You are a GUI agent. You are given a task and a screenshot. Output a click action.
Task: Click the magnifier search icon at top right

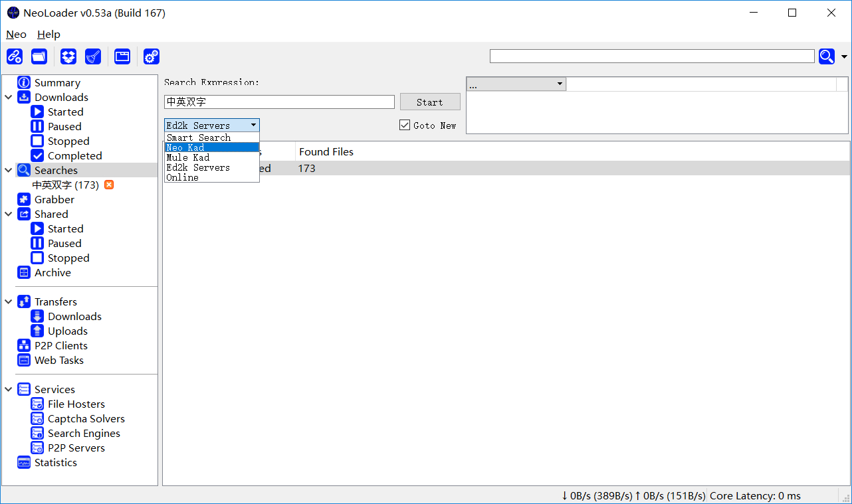pyautogui.click(x=827, y=56)
